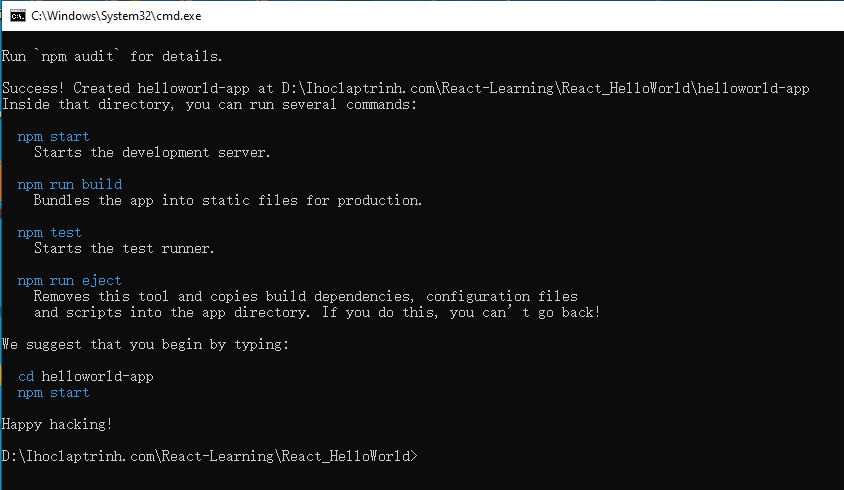Click the 'npm run eject' command text

69,281
